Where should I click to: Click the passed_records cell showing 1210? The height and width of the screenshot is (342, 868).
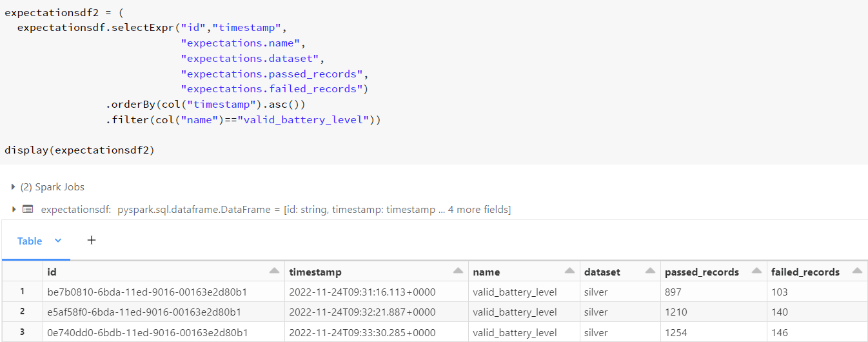[676, 312]
